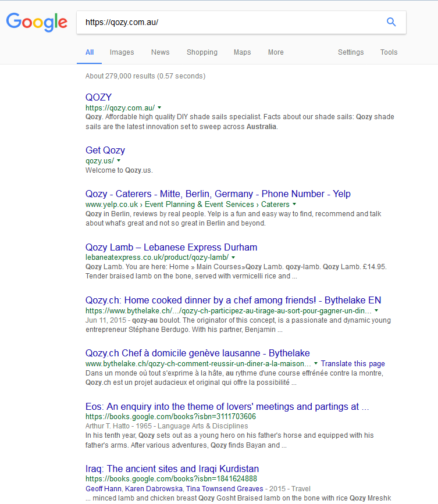The width and height of the screenshot is (438, 504).
Task: Click author link Tina Townsend Greaves
Action: (225, 489)
